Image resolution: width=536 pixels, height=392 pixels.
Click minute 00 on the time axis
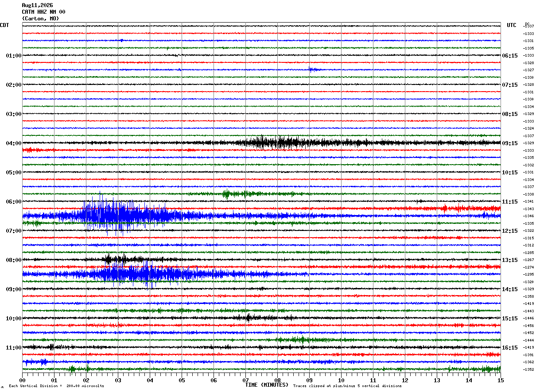pyautogui.click(x=22, y=380)
